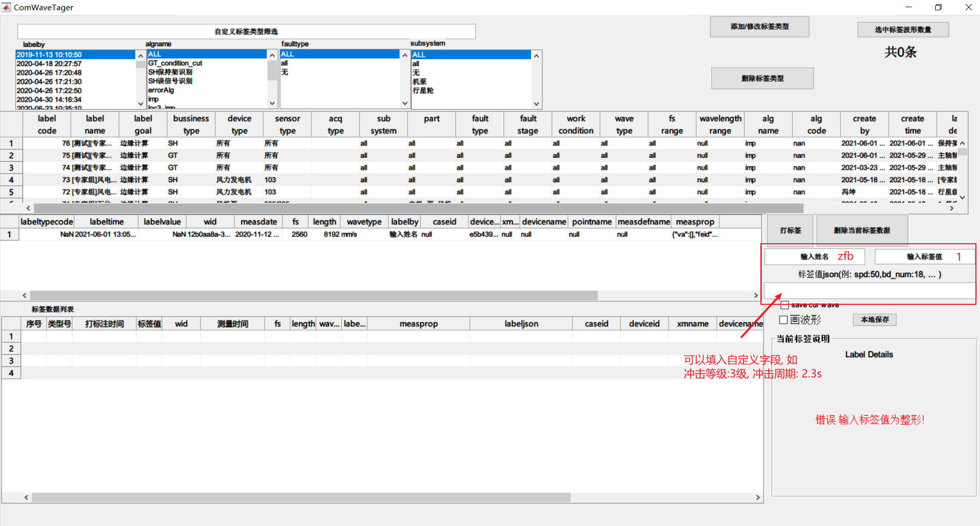Click subsystem list scroll down arrow
This screenshot has width=980, height=526.
tap(537, 103)
